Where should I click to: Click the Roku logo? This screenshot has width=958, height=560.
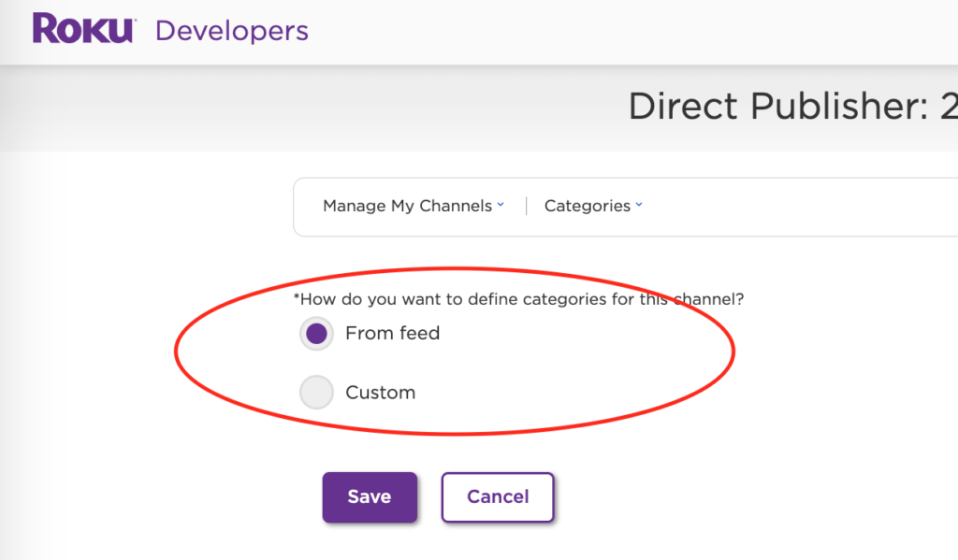(82, 29)
